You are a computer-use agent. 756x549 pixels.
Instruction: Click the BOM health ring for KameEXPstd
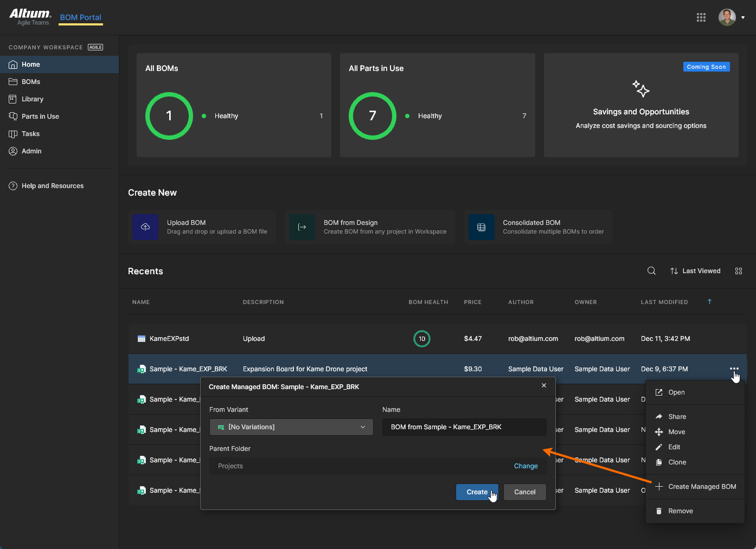pyautogui.click(x=421, y=339)
